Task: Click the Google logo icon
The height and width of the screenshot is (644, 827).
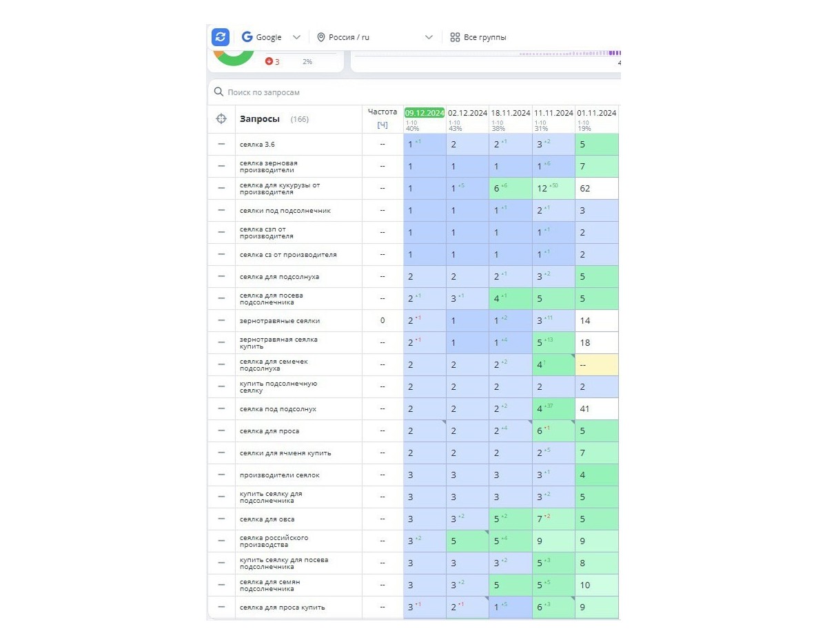Action: pos(247,37)
